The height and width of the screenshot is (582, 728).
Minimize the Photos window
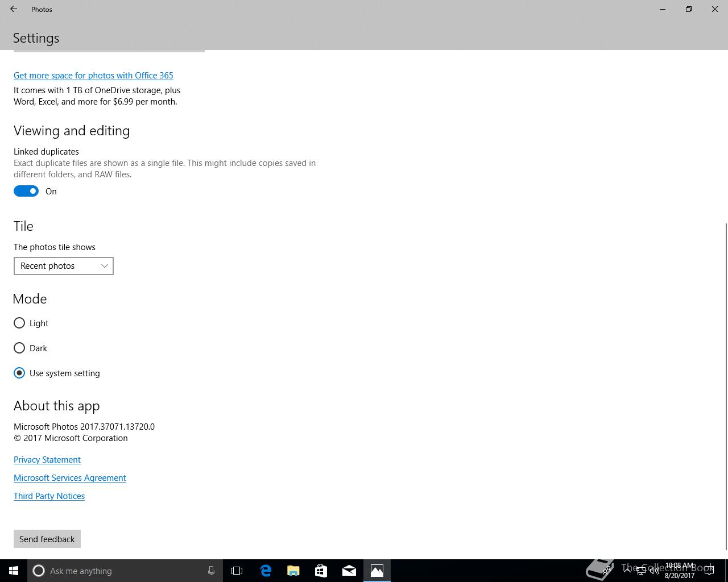coord(663,9)
